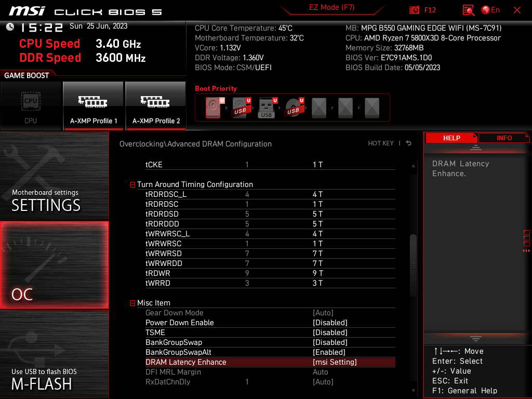Image resolution: width=532 pixels, height=399 pixels.
Task: Click the settings list scrollbar thumb
Action: [413, 265]
